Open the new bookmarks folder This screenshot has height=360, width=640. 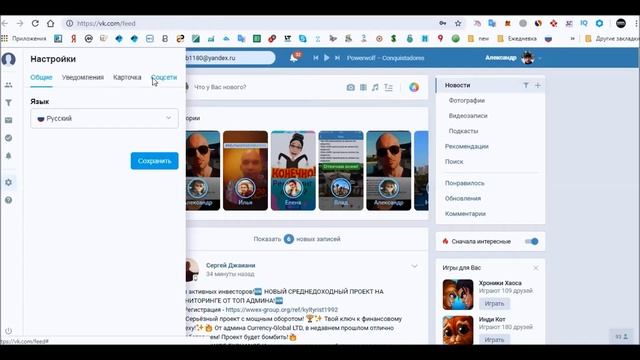(x=478, y=38)
